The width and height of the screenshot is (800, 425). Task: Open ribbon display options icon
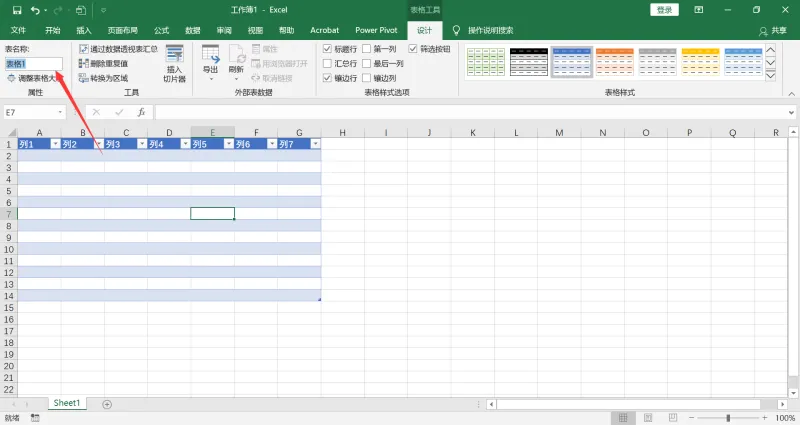click(x=699, y=10)
